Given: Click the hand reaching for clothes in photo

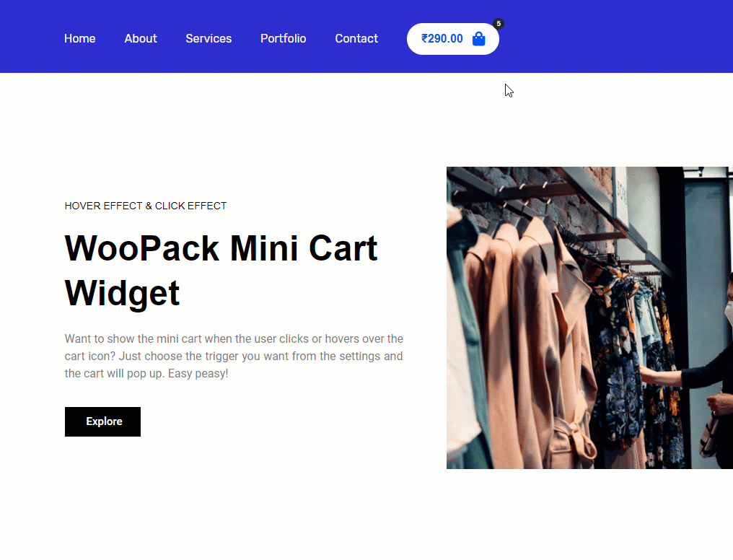Looking at the screenshot, I should pyautogui.click(x=659, y=375).
